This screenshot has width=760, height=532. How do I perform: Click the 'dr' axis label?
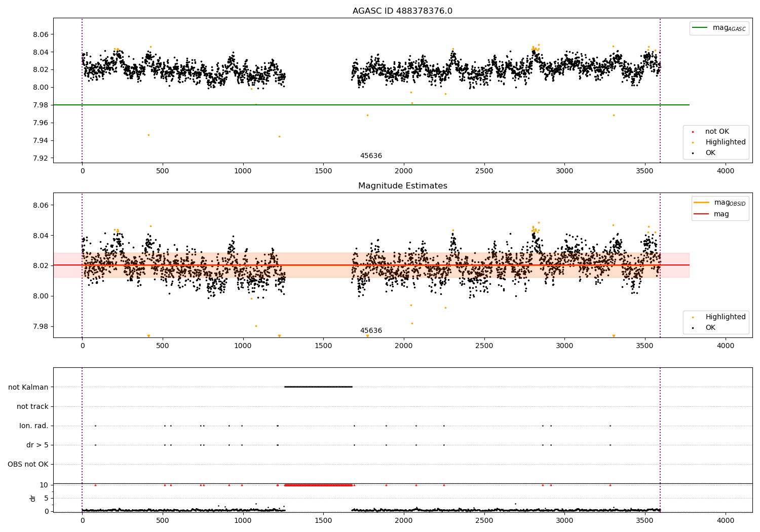click(33, 498)
